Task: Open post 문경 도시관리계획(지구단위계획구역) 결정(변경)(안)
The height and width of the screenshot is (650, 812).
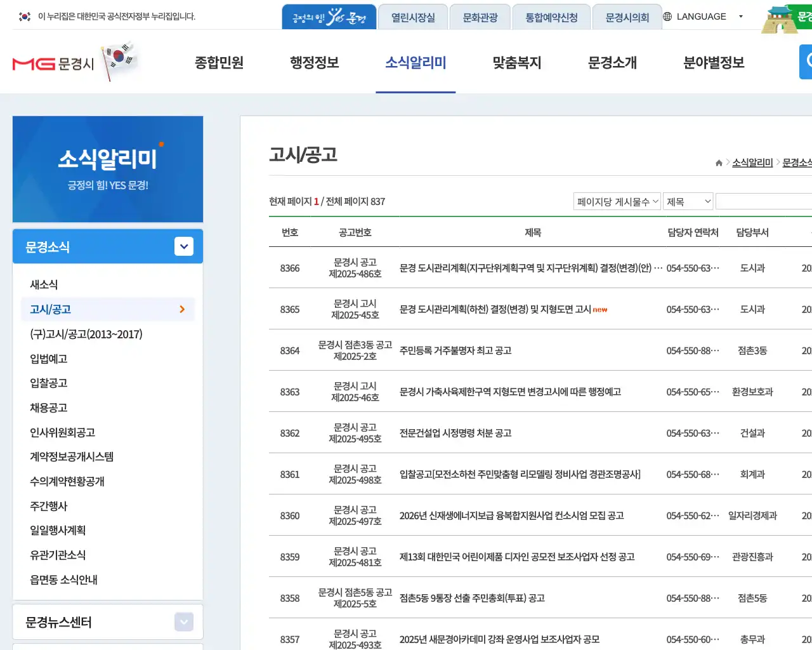Action: coord(531,268)
